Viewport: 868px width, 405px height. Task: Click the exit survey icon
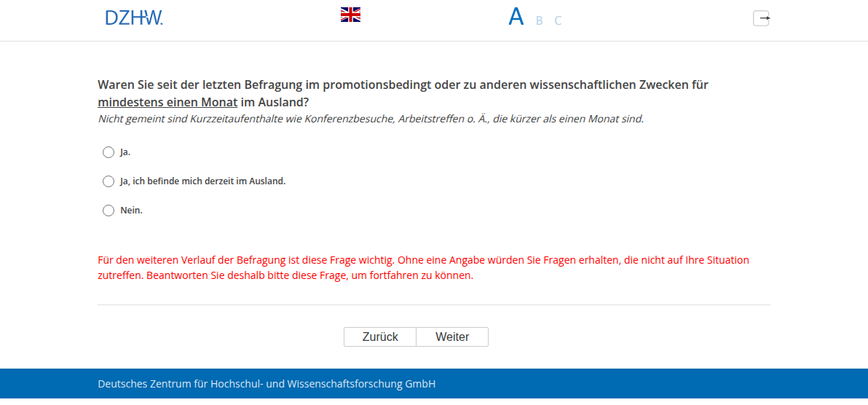pyautogui.click(x=762, y=18)
